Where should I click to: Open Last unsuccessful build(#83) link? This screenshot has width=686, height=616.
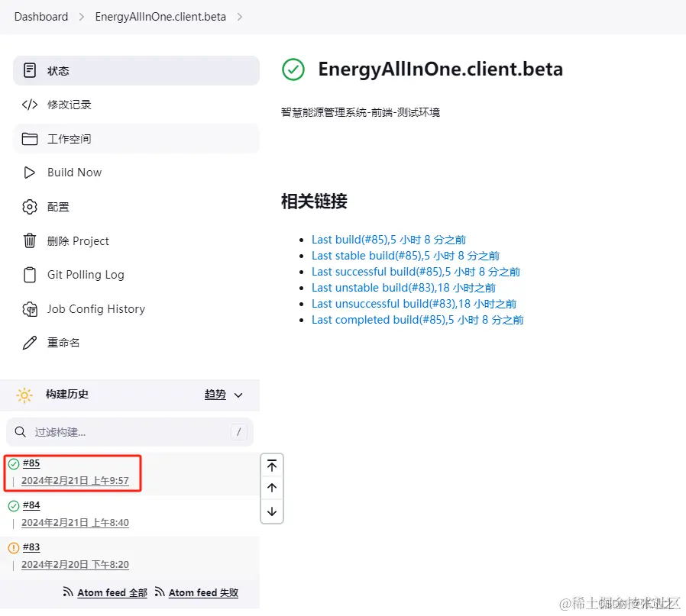[414, 304]
